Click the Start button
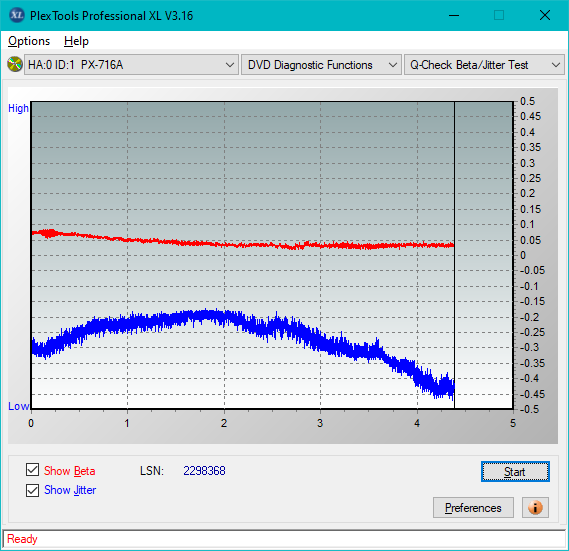569x551 pixels. 515,472
